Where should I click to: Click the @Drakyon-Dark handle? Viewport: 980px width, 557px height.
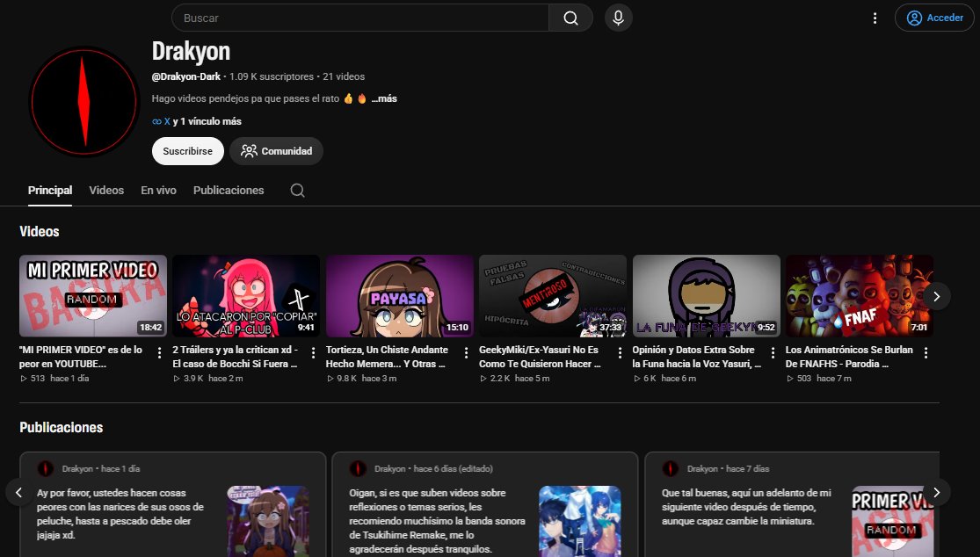tap(186, 76)
